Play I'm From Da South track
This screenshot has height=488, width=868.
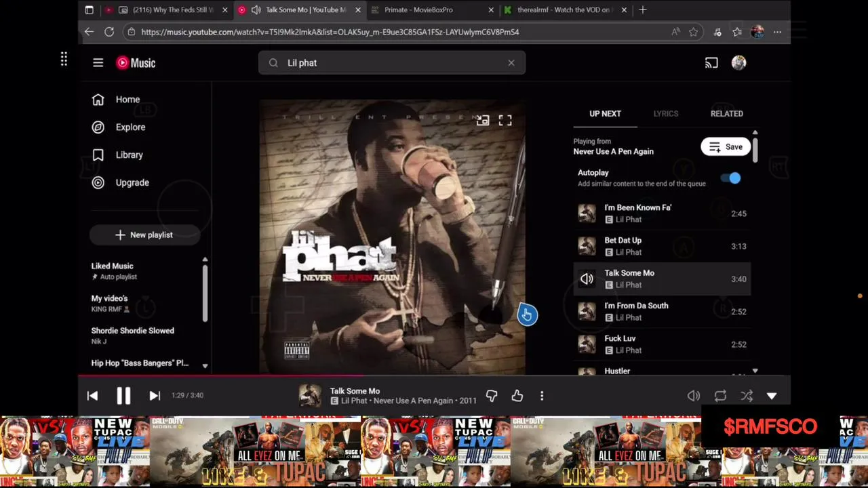pos(662,311)
